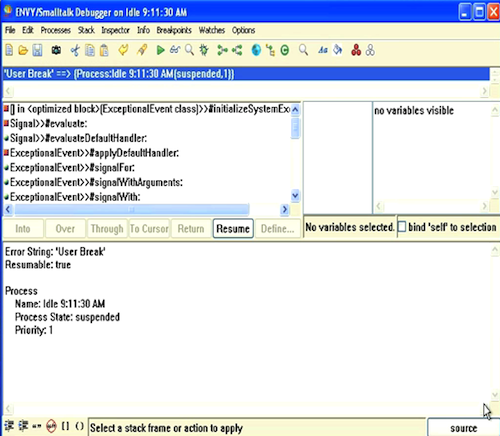This screenshot has width=500, height=436.
Task: Click the stack list scroll-up arrow
Action: pyautogui.click(x=295, y=110)
